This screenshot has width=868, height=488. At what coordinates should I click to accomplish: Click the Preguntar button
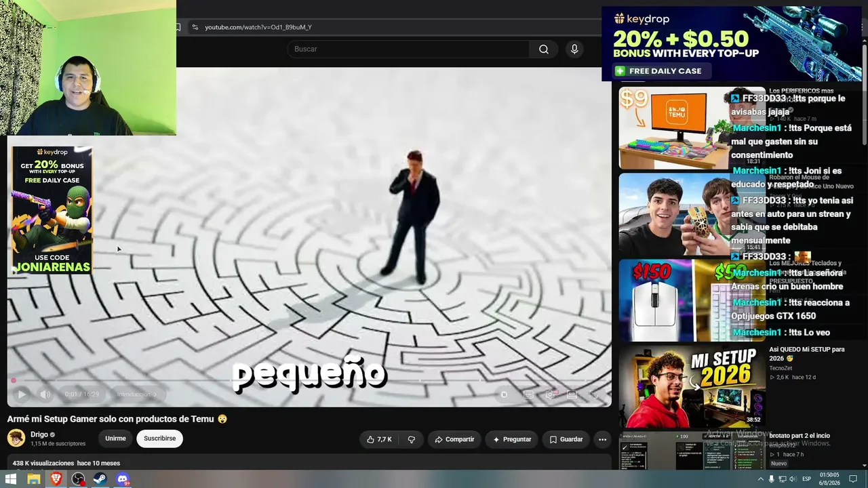[512, 439]
